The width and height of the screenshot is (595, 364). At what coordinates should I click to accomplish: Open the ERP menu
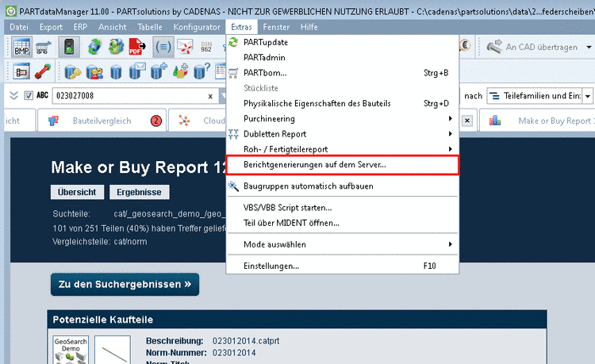tap(80, 27)
